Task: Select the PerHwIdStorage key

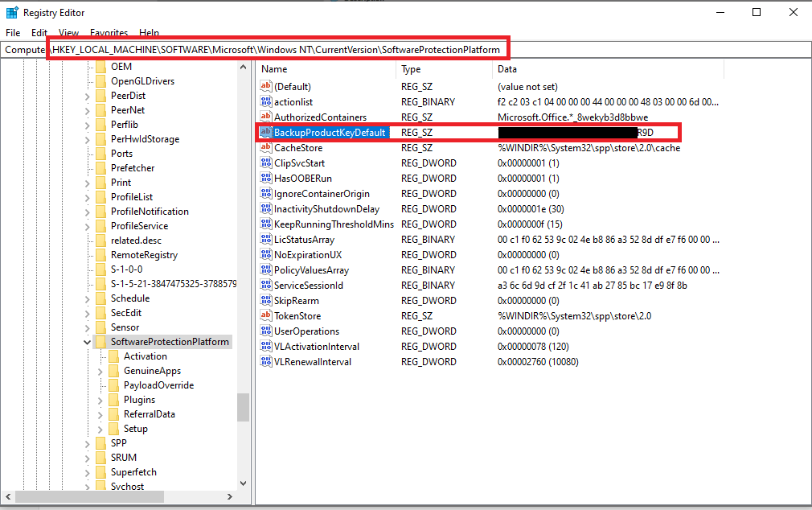Action: tap(145, 139)
